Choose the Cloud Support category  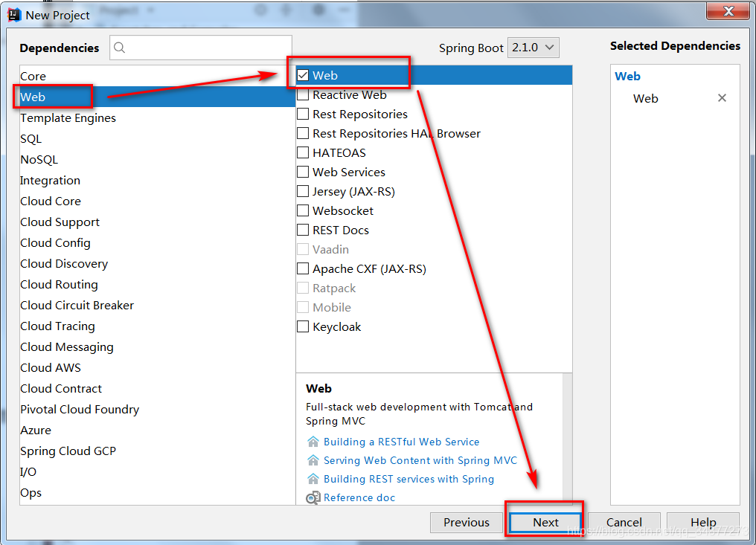(x=157, y=222)
